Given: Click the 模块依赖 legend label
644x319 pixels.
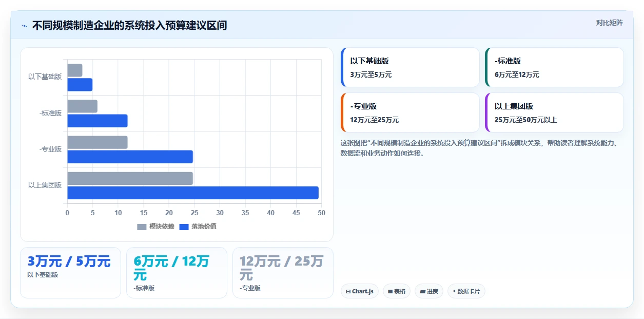Looking at the screenshot, I should tap(162, 227).
